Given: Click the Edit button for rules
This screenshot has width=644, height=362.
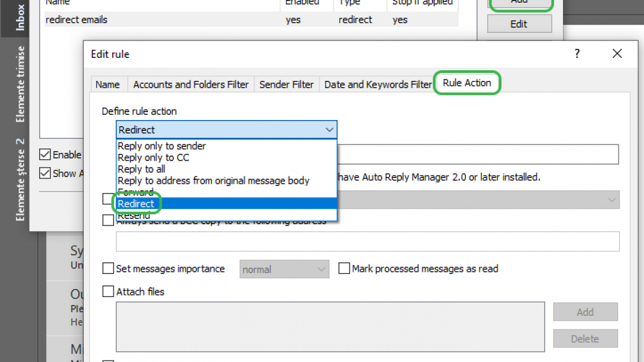Looking at the screenshot, I should (519, 24).
